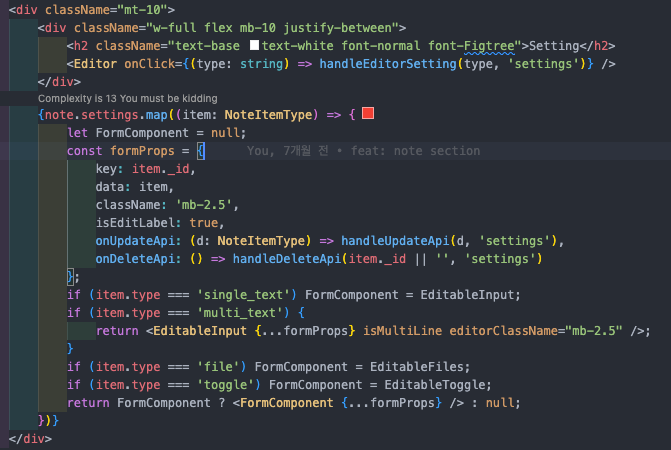Click on 'let FormComponent = null;' line
The height and width of the screenshot is (450, 671).
click(x=157, y=133)
